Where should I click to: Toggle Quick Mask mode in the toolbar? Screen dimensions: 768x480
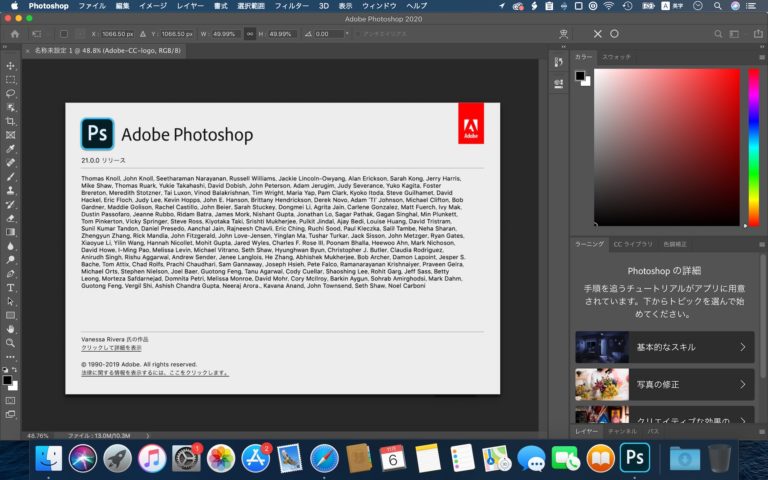[x=11, y=399]
